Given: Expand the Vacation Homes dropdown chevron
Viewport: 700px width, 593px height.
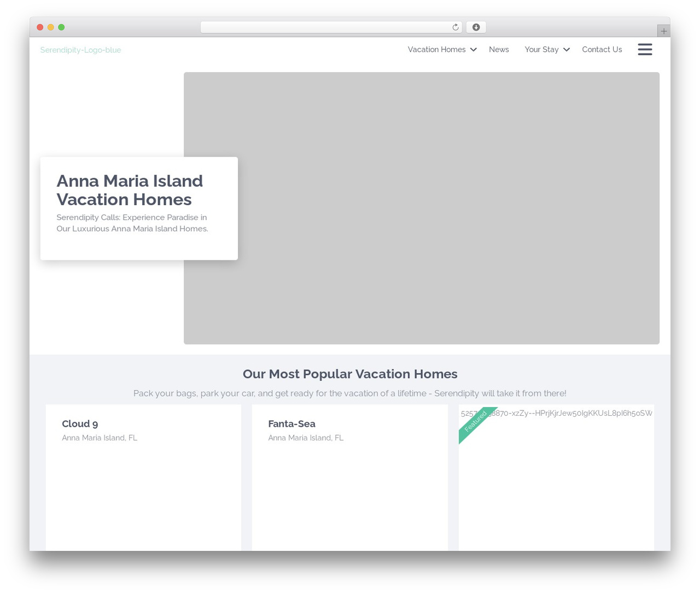Looking at the screenshot, I should click(x=474, y=50).
